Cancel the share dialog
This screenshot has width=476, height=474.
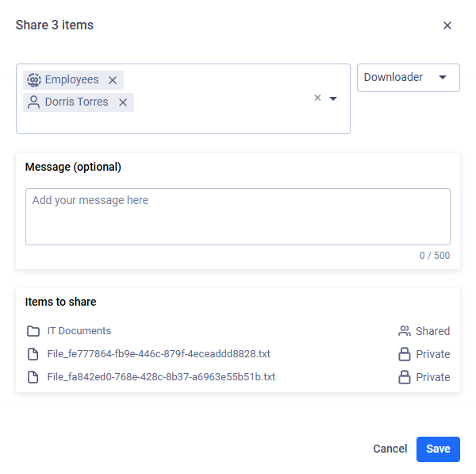pos(390,449)
